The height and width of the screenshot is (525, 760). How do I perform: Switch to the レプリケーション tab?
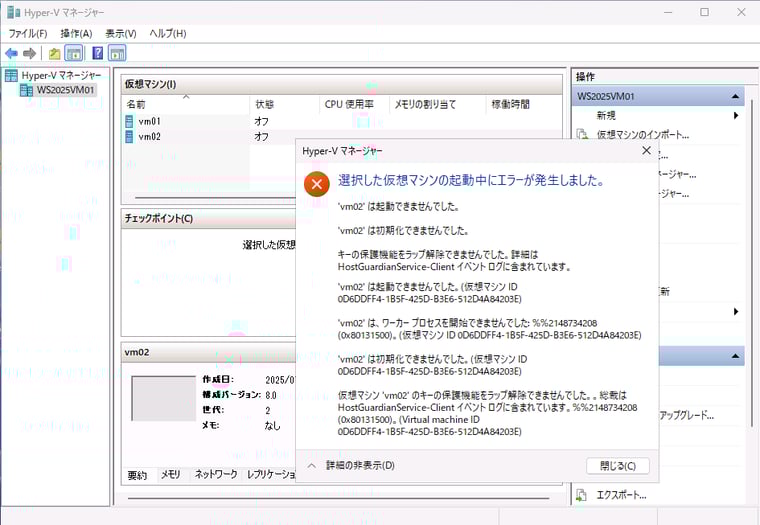coord(270,475)
